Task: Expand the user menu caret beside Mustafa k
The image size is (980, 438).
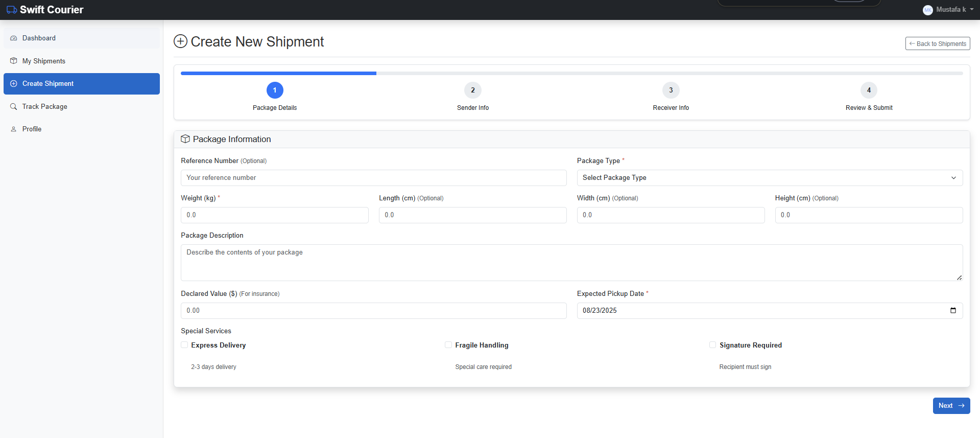Action: [971, 10]
